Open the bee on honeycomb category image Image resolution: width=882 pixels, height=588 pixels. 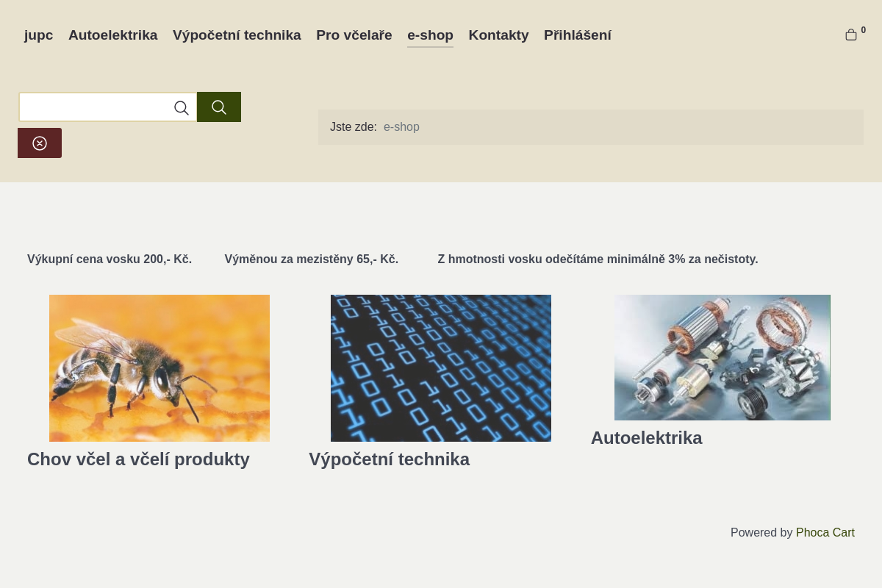(x=159, y=367)
